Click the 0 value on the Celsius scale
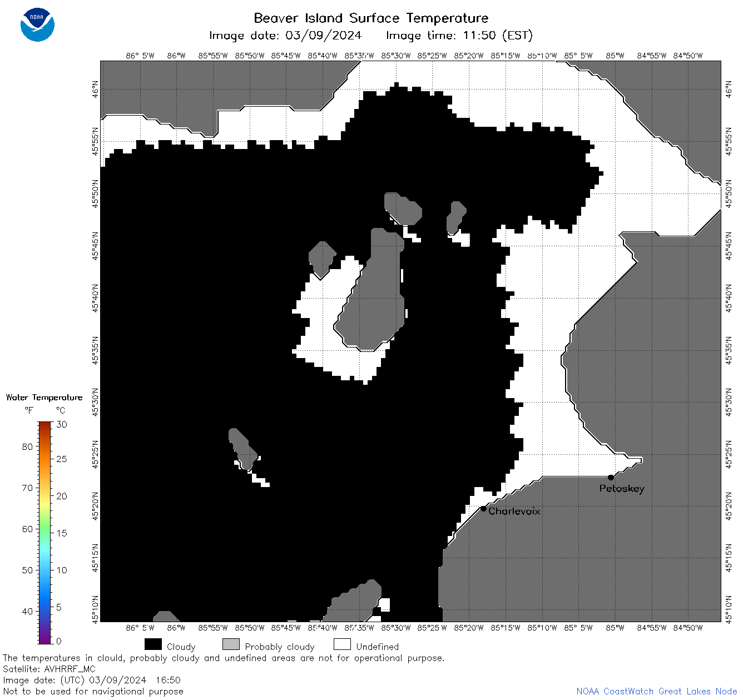Viewport: 743px width, 700px height. coord(59,641)
